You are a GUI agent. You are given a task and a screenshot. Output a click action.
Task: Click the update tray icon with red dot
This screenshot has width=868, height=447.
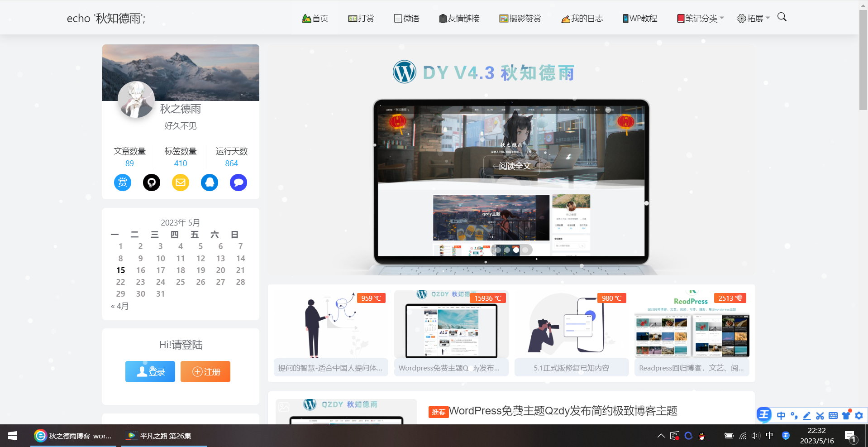[675, 436]
